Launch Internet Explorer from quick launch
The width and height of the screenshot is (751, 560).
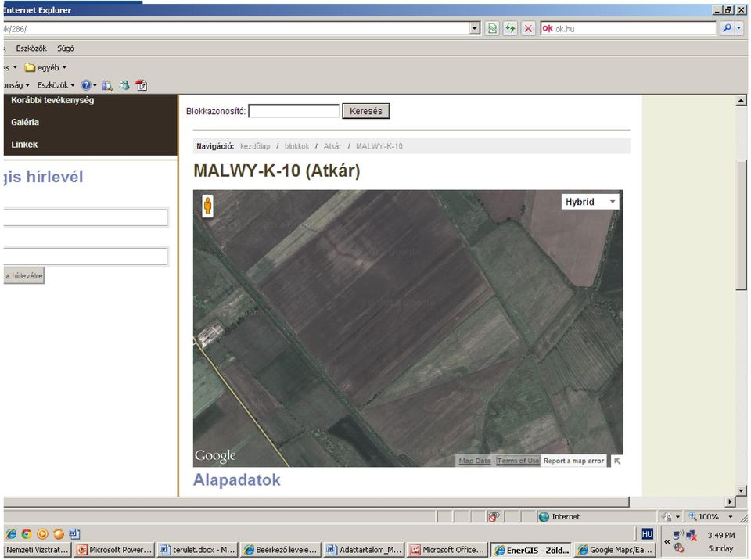pos(10,533)
